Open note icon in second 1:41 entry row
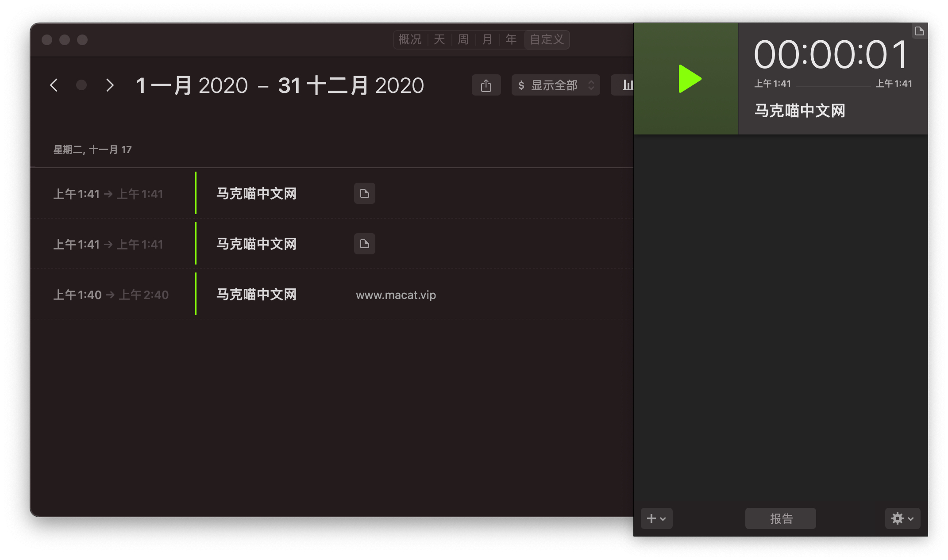Screen dimensions: 948x560 point(364,244)
